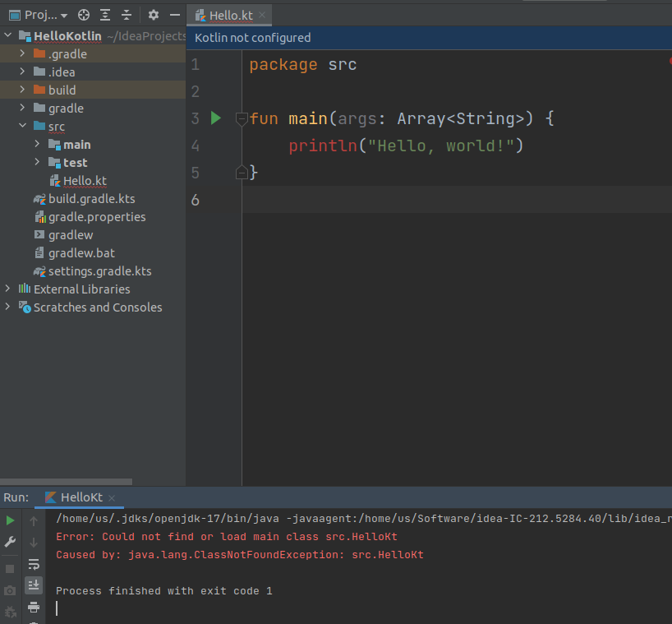Viewport: 672px width, 624px height.
Task: Expand the test source folder
Action: 37,162
